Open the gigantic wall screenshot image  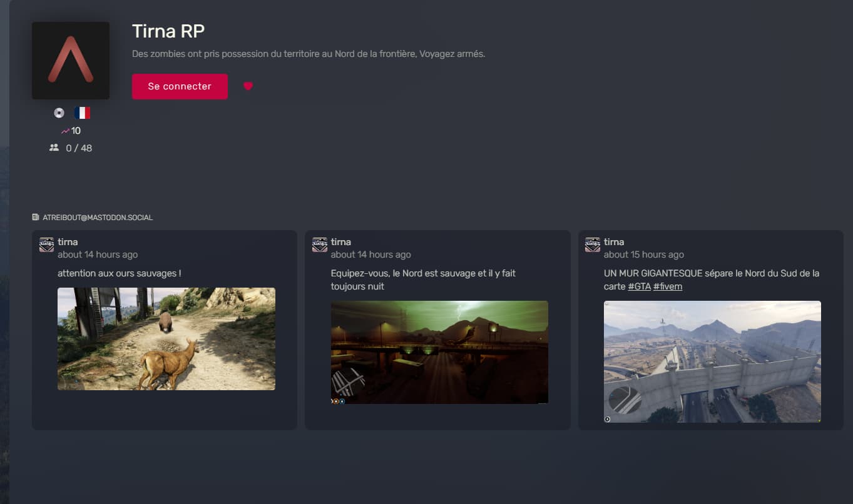712,361
